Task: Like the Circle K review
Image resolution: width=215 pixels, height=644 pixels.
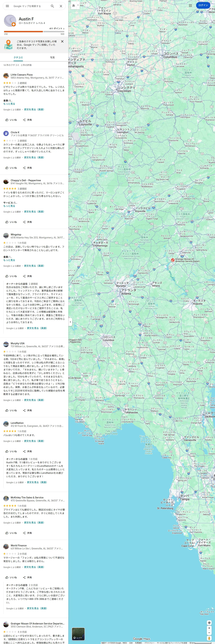Action: [x=11, y=168]
